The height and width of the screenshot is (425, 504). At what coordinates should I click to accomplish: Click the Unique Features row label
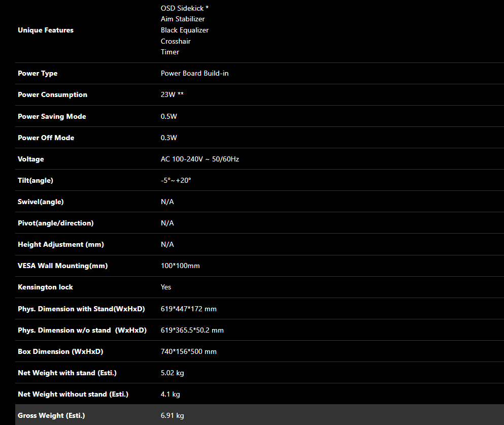46,30
